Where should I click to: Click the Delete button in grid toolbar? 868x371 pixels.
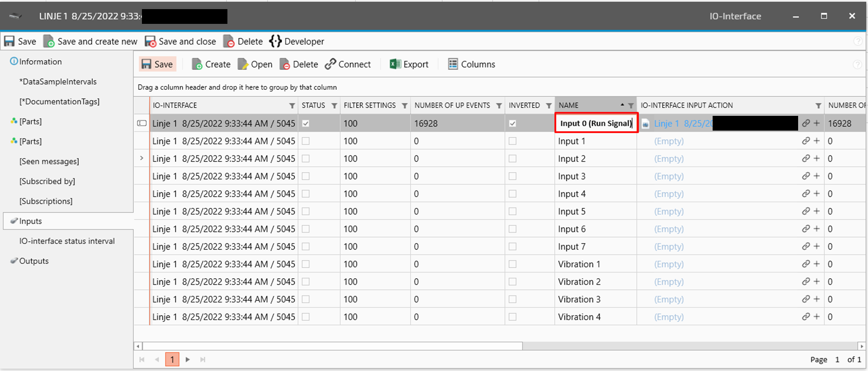(299, 64)
